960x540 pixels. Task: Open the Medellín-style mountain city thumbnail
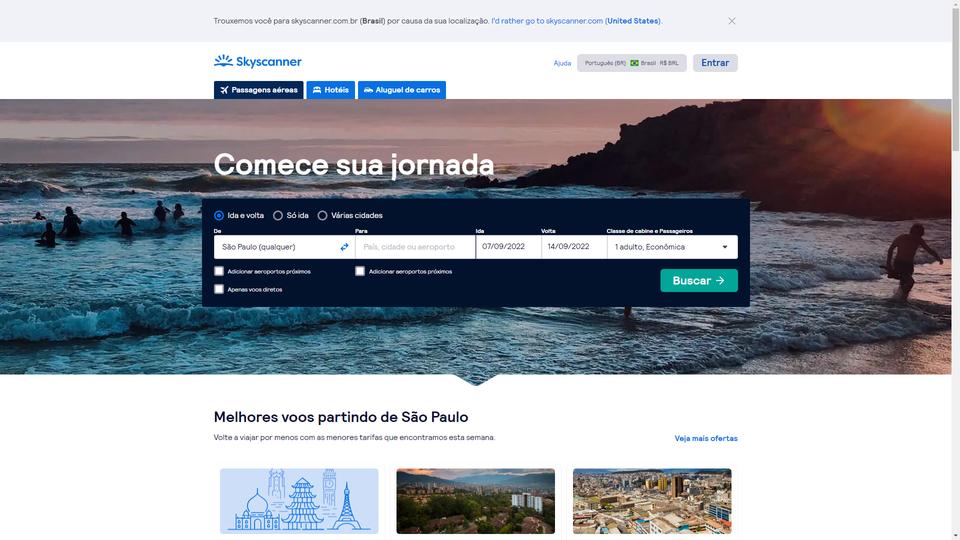click(476, 501)
